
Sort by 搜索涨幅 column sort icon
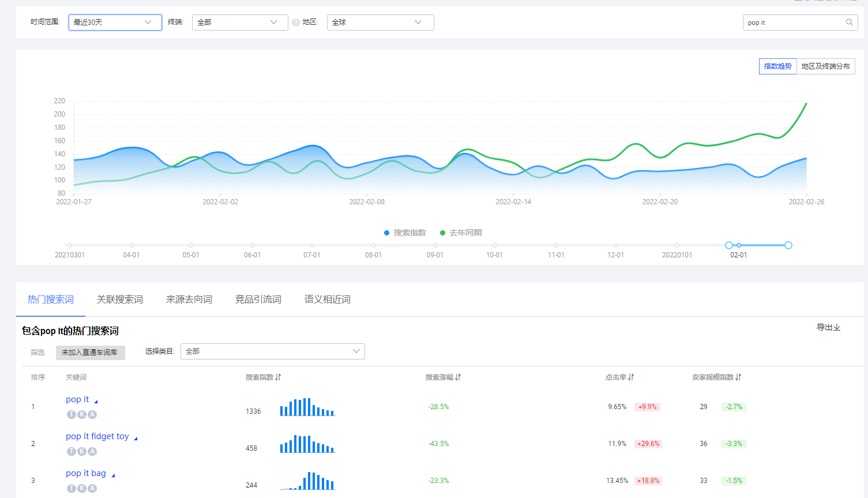coord(458,377)
